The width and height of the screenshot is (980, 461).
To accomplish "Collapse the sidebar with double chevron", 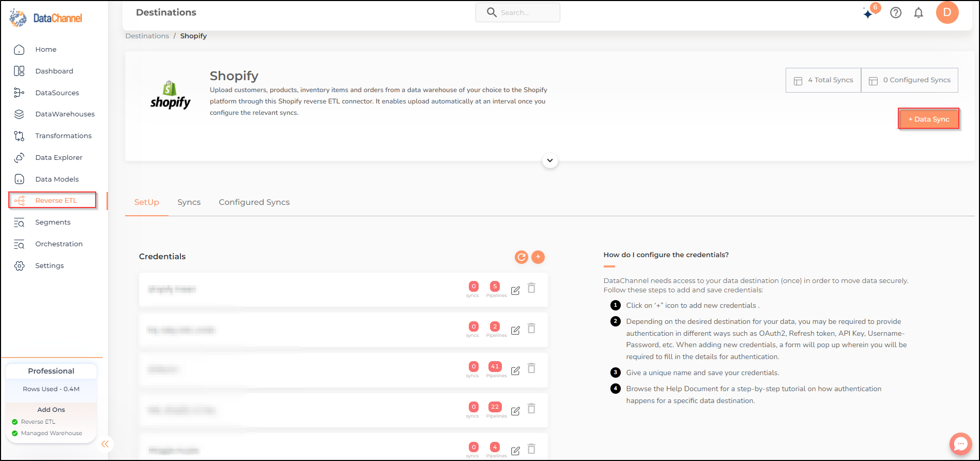I will (x=105, y=444).
